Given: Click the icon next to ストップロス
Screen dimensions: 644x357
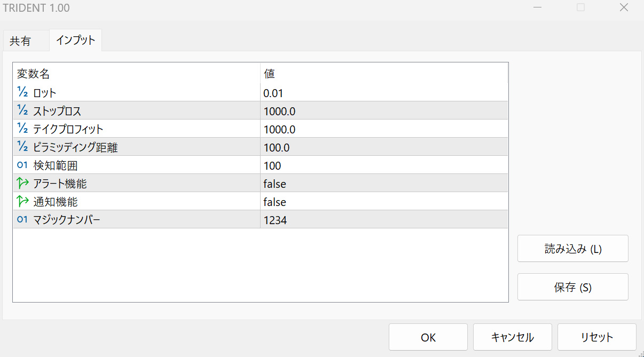Looking at the screenshot, I should coord(22,111).
